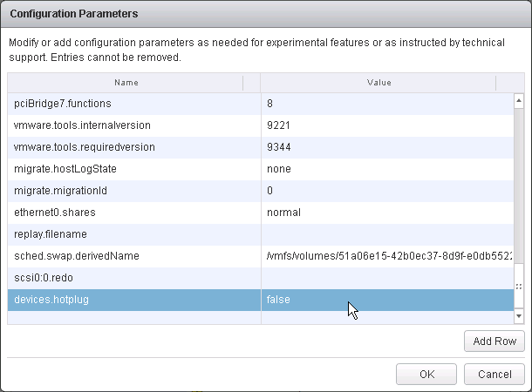The width and height of the screenshot is (532, 392).
Task: Click the empty row below devices.hotplug
Action: click(261, 317)
